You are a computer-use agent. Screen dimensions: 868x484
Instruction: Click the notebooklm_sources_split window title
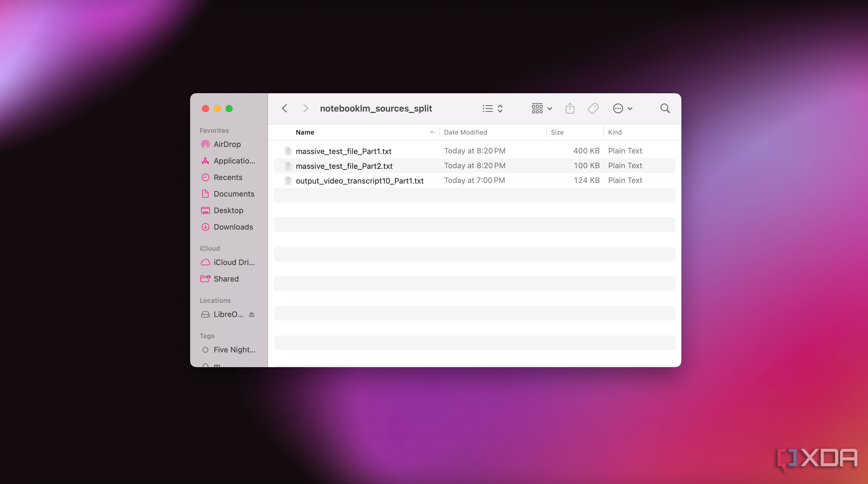pos(376,108)
